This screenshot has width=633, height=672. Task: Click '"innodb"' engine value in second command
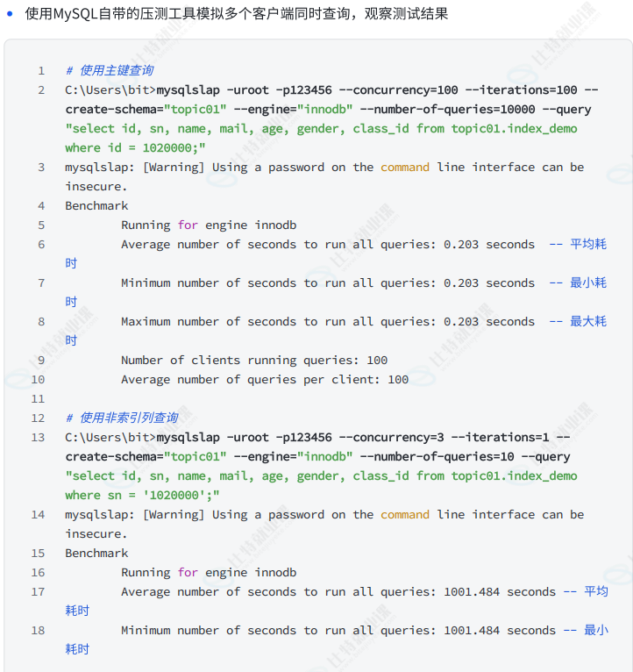coord(325,456)
